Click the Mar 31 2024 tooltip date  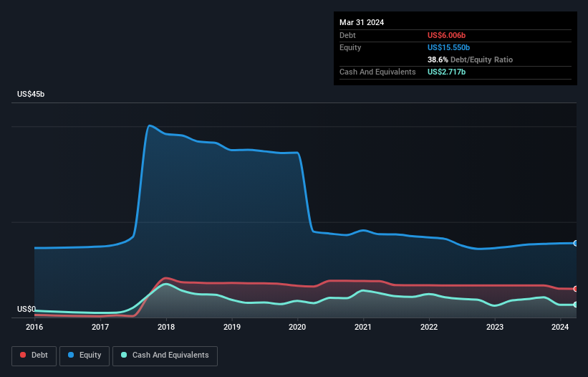point(362,22)
